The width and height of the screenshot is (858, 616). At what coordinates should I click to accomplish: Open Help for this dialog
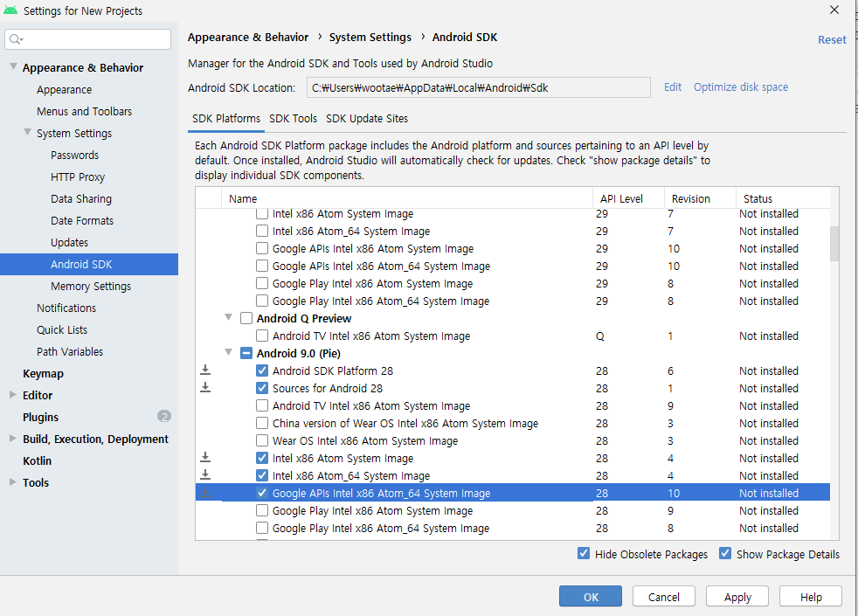811,596
